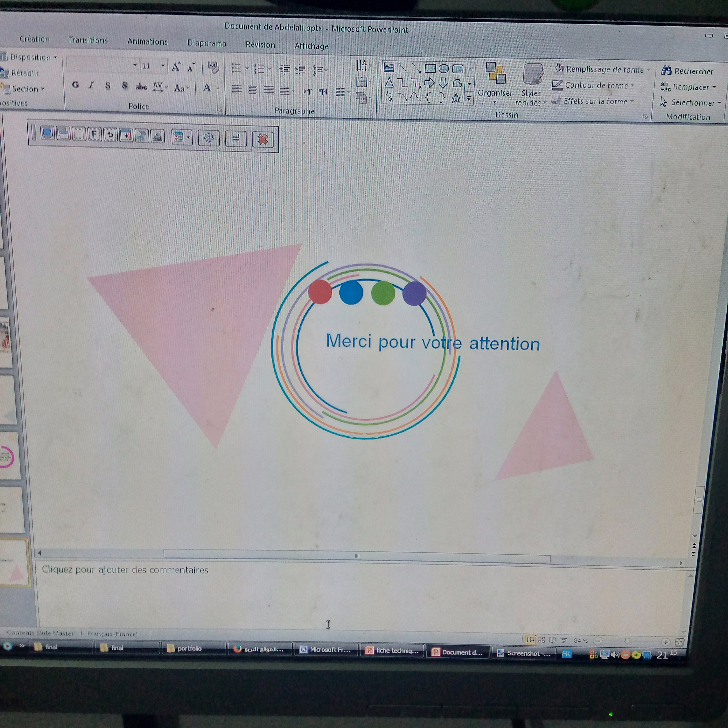
Task: Select the star shape in shapes gallery
Action: click(x=456, y=99)
